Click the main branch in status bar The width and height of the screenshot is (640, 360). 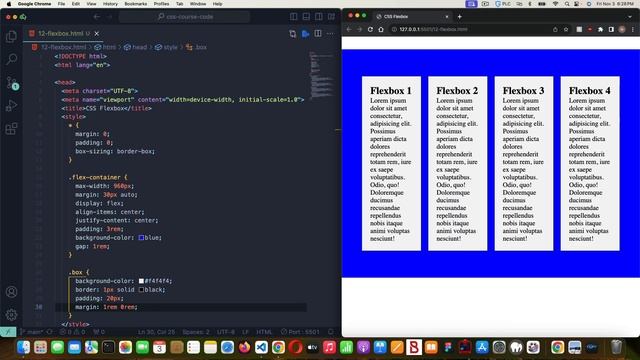coord(32,332)
